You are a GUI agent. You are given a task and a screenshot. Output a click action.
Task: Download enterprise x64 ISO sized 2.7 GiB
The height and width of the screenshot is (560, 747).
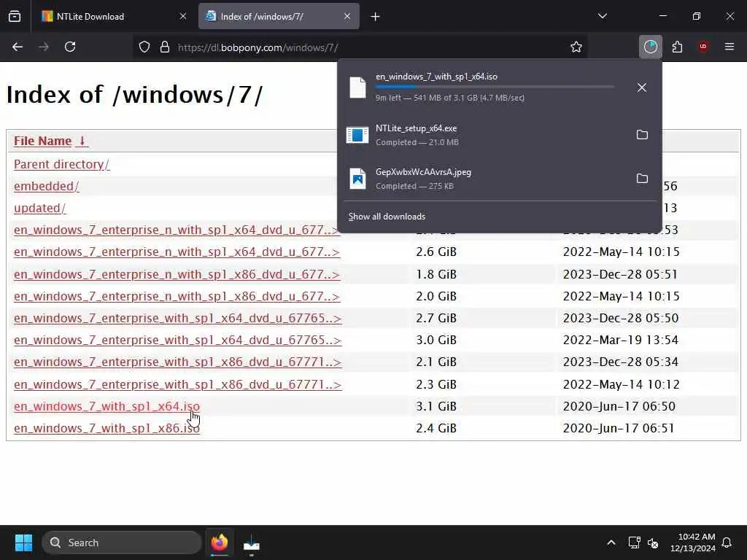click(178, 318)
